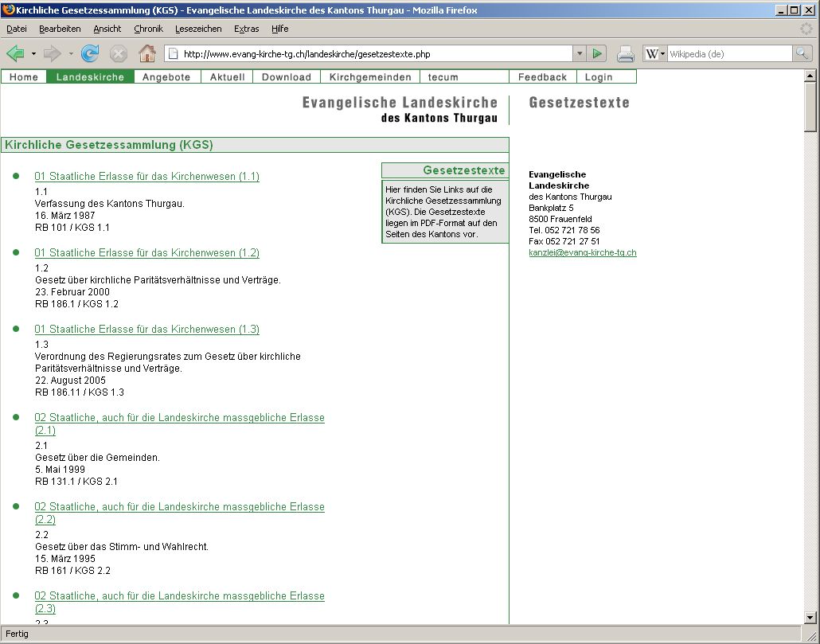The image size is (820, 644).
Task: Open the Lesezeichen menu
Action: pos(198,29)
